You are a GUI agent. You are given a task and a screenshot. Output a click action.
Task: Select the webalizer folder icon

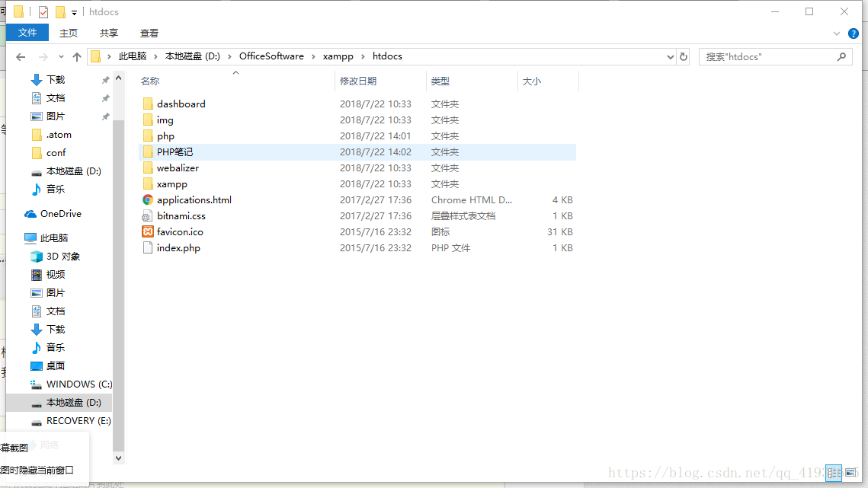pos(148,167)
